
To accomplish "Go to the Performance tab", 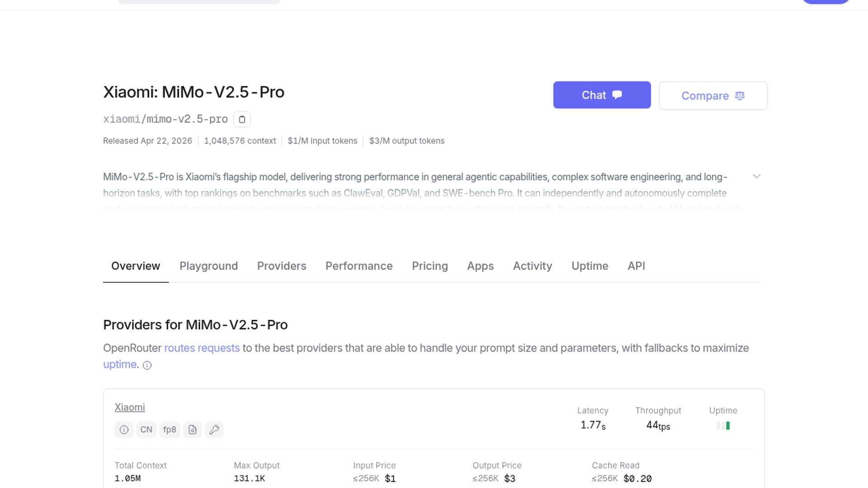I will point(359,266).
